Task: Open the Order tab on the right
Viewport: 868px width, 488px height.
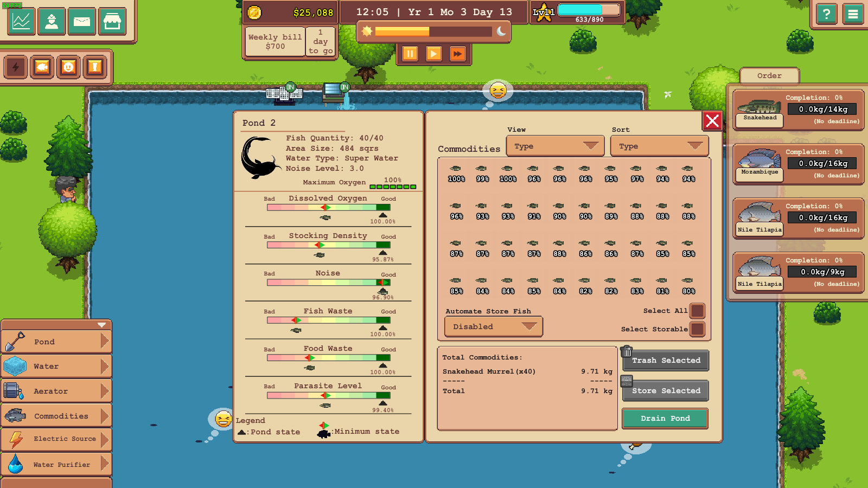Action: 769,75
